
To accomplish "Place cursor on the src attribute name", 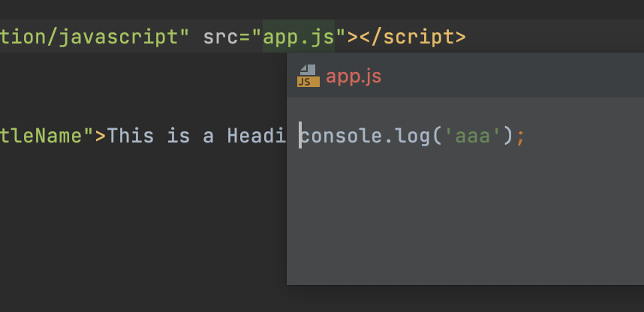I will (x=221, y=37).
